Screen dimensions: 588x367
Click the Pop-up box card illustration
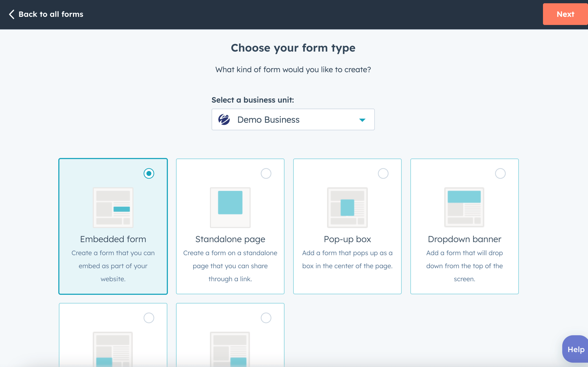tap(347, 207)
